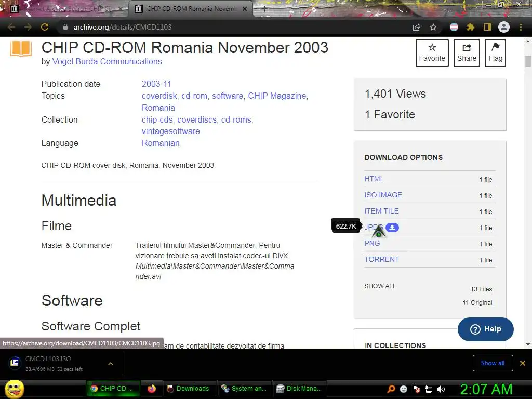Viewport: 532px width, 399px height.
Task: Click the page vertical scrollbar thumb
Action: tap(528, 61)
